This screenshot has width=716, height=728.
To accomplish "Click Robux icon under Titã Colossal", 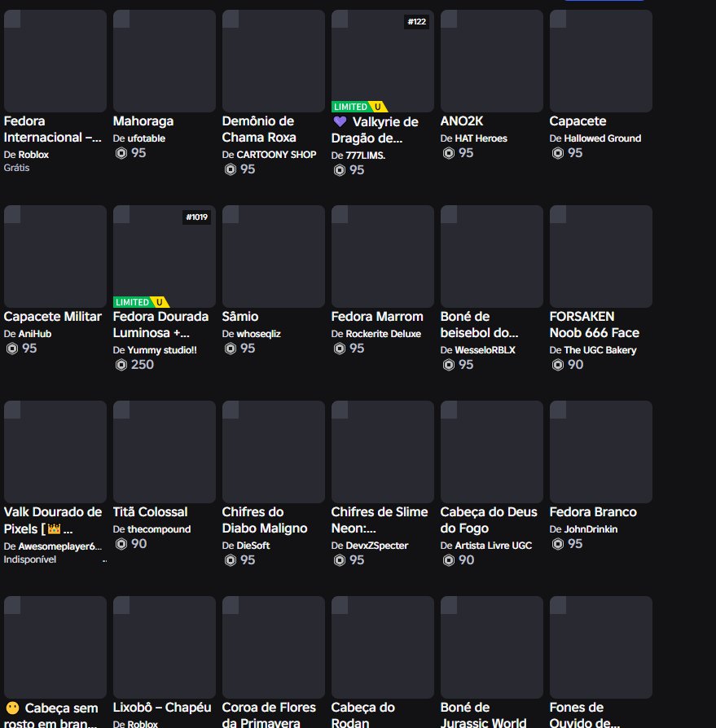I will pyautogui.click(x=121, y=544).
